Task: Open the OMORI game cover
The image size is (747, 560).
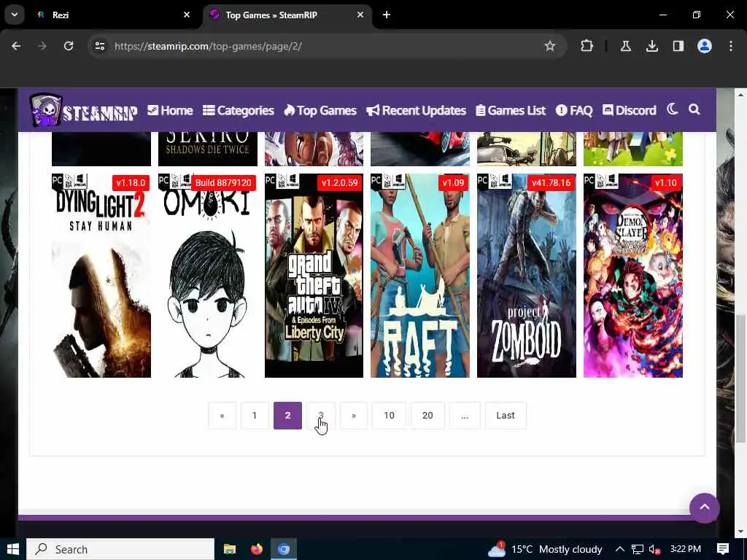Action: 208,276
